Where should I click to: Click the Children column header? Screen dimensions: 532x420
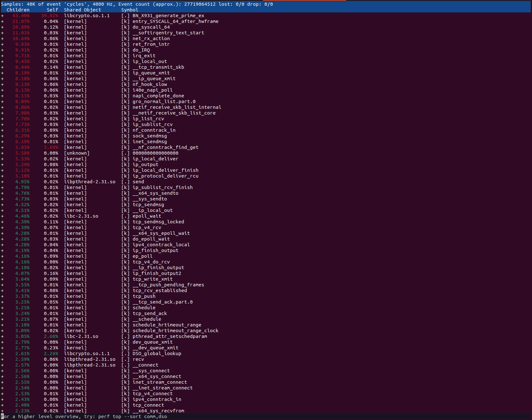coord(18,10)
